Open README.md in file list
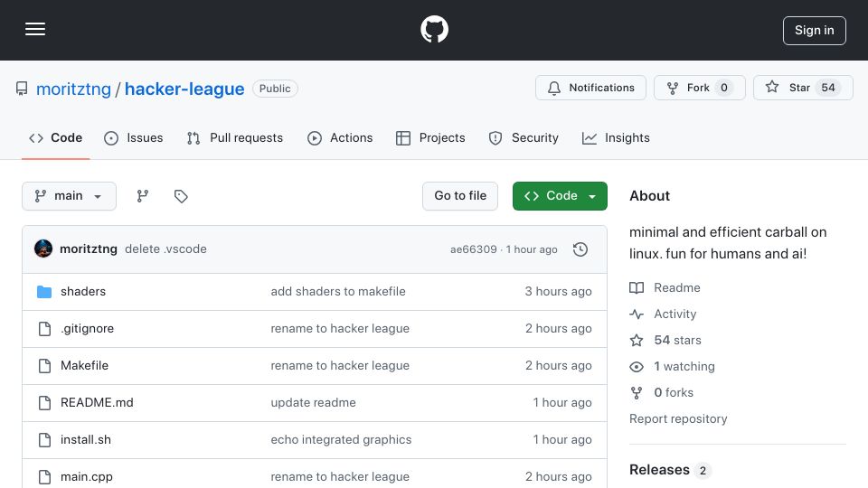This screenshot has height=488, width=868. pyautogui.click(x=97, y=403)
